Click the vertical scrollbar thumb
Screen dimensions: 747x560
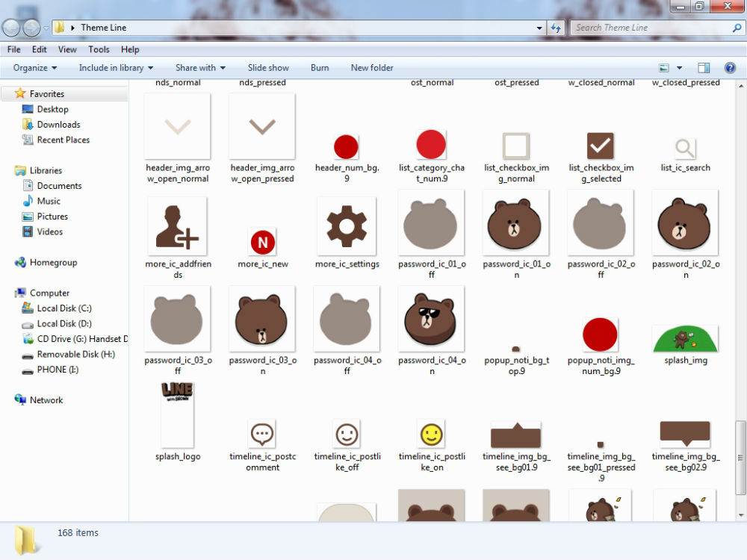coord(740,457)
